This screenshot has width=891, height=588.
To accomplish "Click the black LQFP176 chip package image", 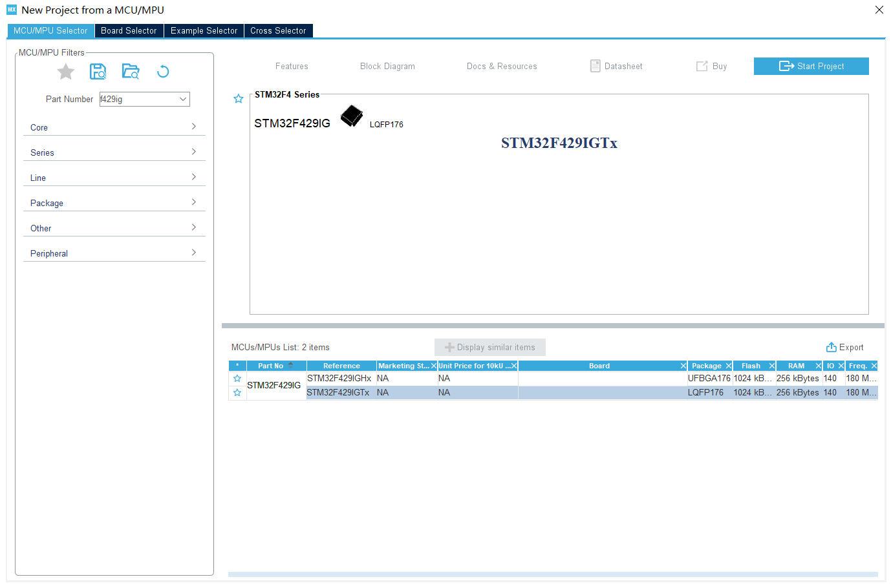I will tap(352, 116).
